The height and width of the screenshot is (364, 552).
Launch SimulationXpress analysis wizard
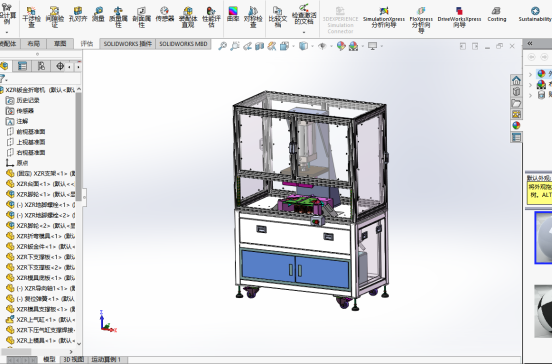tap(384, 17)
